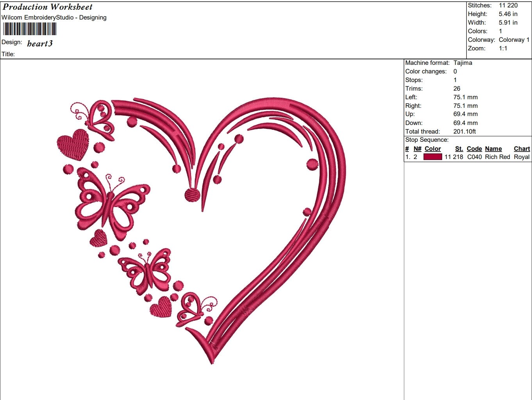Click the Rich Red color swatch
Screen dimensions: 532x400
pos(433,157)
